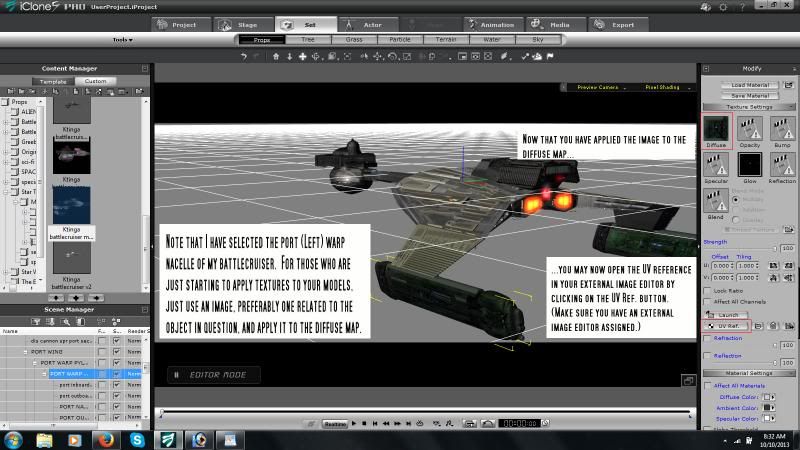Switch to the Tree sub-tab
This screenshot has width=800, height=450.
pos(308,39)
